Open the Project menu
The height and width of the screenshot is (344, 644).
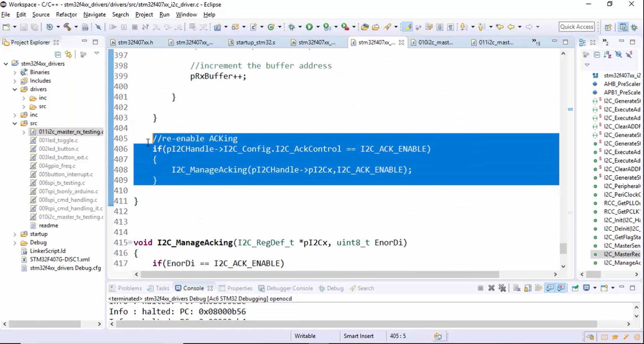144,14
